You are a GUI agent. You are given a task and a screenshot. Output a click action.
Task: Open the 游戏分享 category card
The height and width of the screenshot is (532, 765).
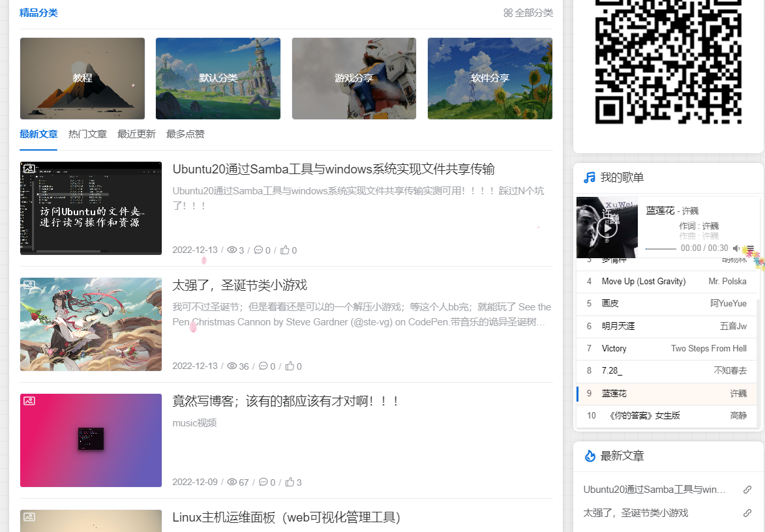(353, 78)
